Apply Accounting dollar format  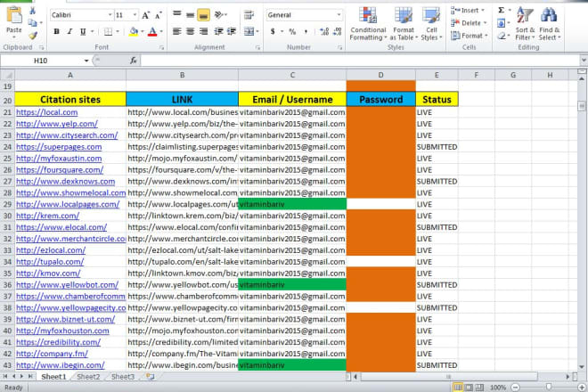point(273,32)
